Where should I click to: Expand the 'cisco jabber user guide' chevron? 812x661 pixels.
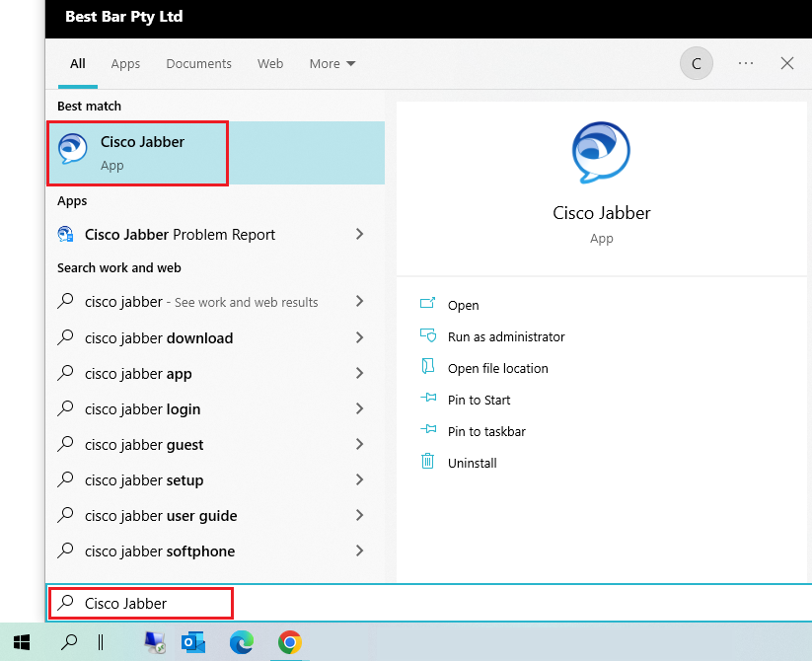(x=359, y=515)
